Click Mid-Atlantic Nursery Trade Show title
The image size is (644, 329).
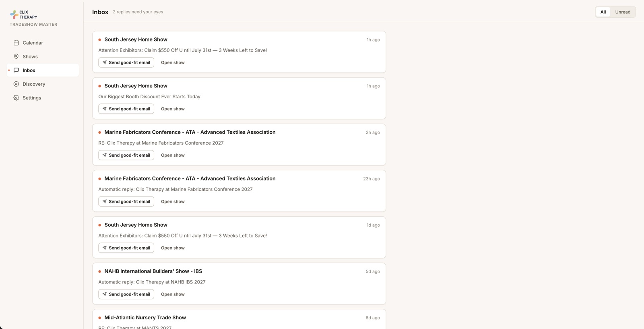point(145,317)
